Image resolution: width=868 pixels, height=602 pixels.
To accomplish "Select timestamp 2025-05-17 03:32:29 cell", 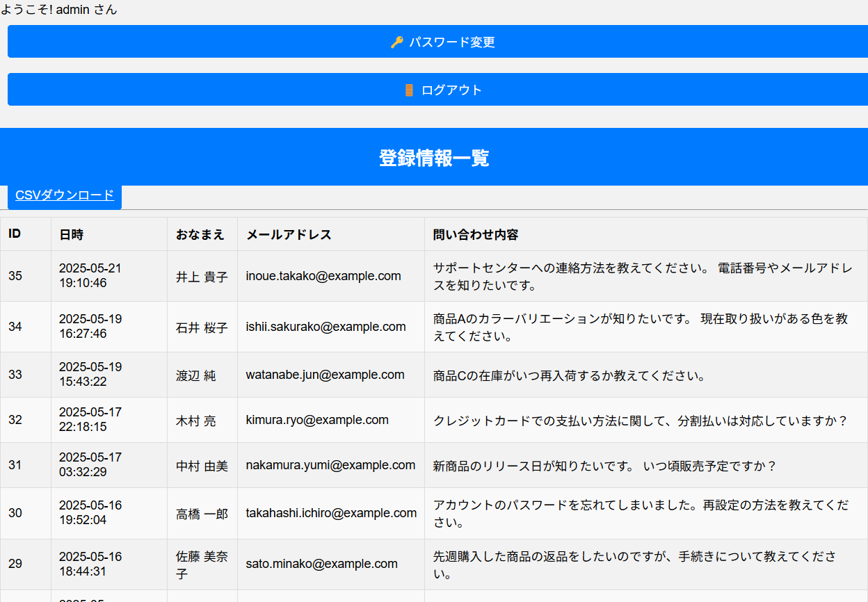I will point(90,465).
